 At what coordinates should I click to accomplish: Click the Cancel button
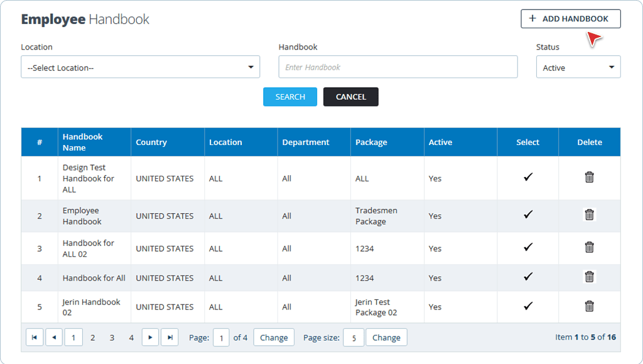coord(350,97)
